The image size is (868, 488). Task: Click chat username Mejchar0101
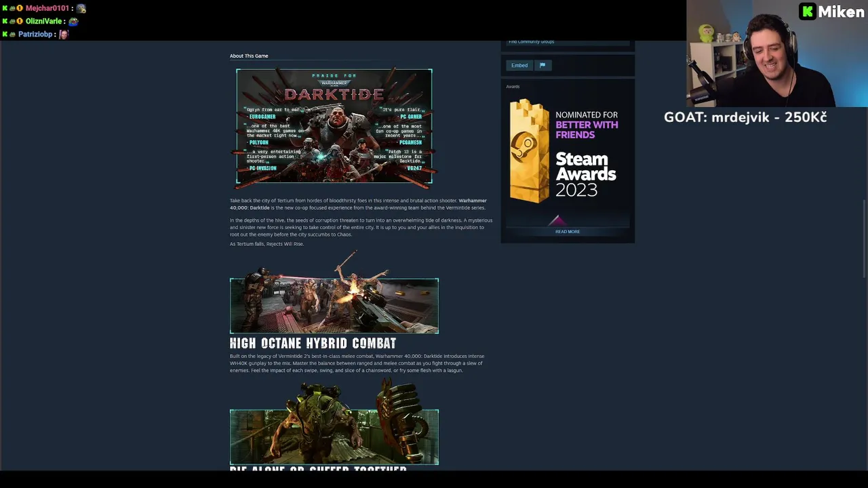pos(47,8)
